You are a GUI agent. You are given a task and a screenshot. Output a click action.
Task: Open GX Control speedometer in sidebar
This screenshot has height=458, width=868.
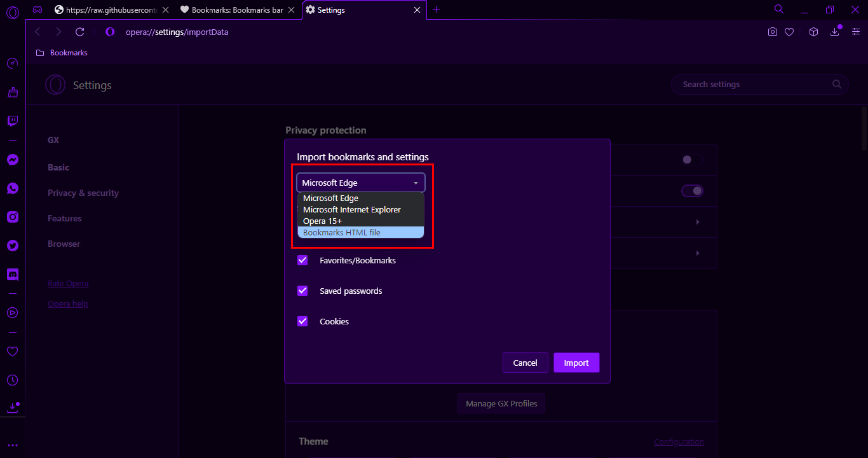[x=12, y=63]
